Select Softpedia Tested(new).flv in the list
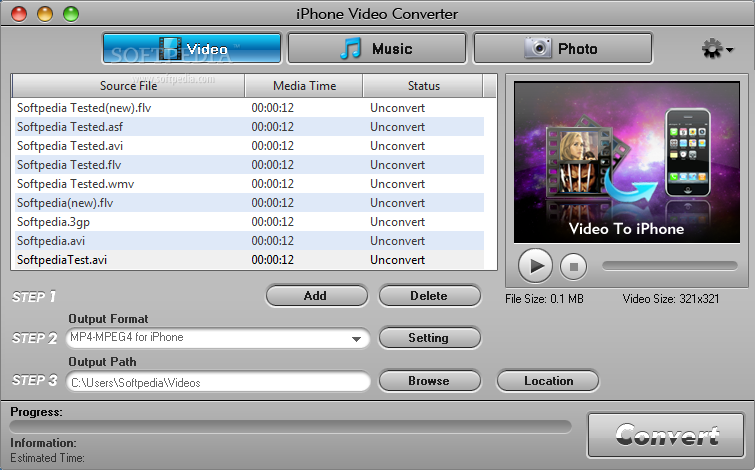Image resolution: width=755 pixels, height=470 pixels. [x=248, y=107]
